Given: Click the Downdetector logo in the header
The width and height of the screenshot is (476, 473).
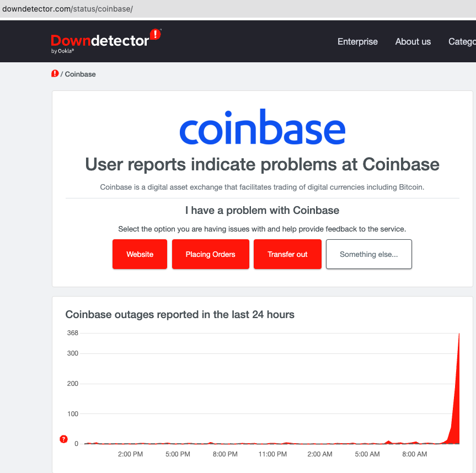Looking at the screenshot, I should point(106,41).
